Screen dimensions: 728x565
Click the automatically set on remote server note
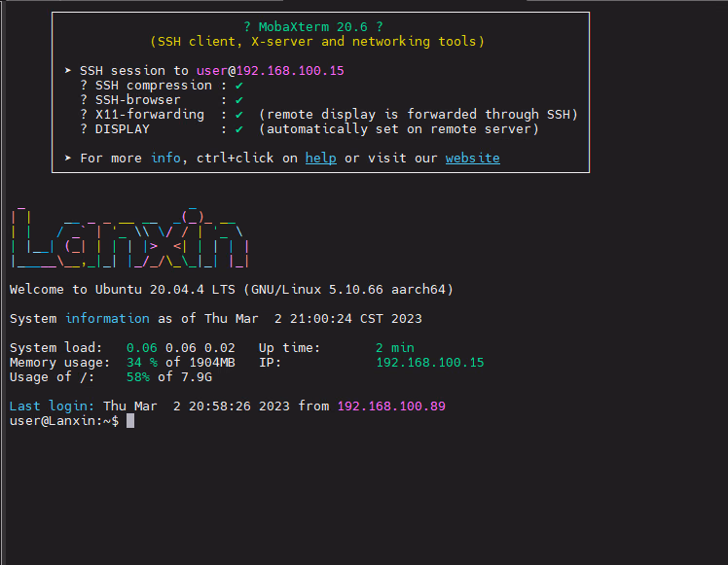398,129
